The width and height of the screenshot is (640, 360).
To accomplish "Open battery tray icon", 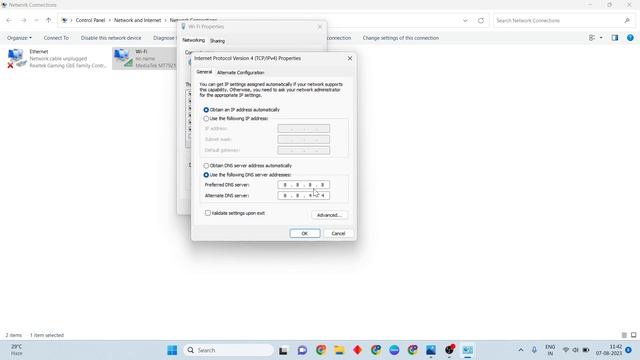I will pyautogui.click(x=586, y=350).
